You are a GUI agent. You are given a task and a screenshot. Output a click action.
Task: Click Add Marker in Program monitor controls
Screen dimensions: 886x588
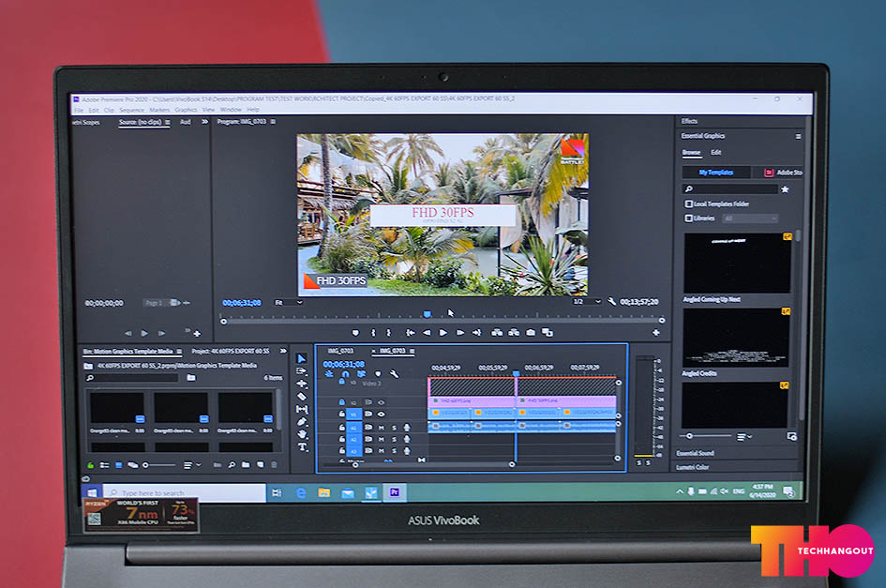point(355,332)
